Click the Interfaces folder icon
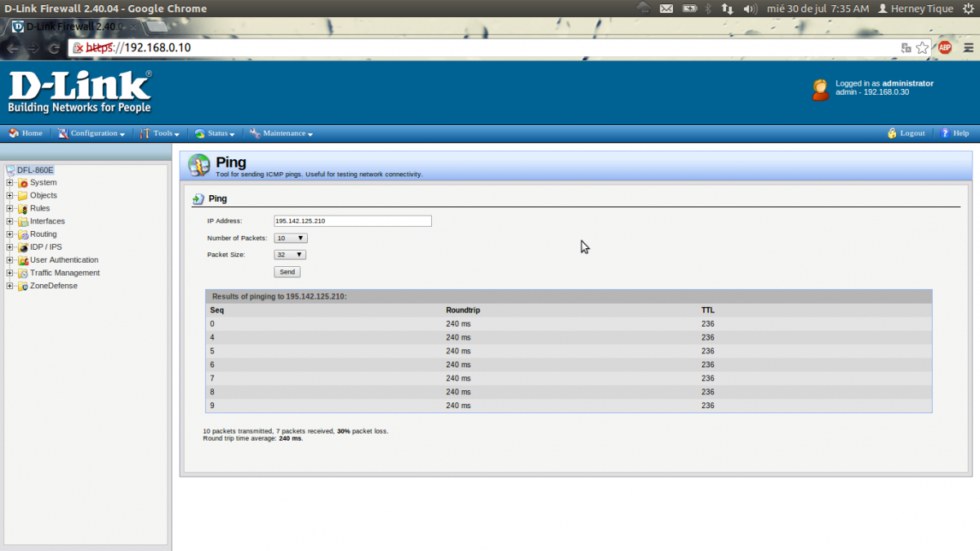 (23, 221)
